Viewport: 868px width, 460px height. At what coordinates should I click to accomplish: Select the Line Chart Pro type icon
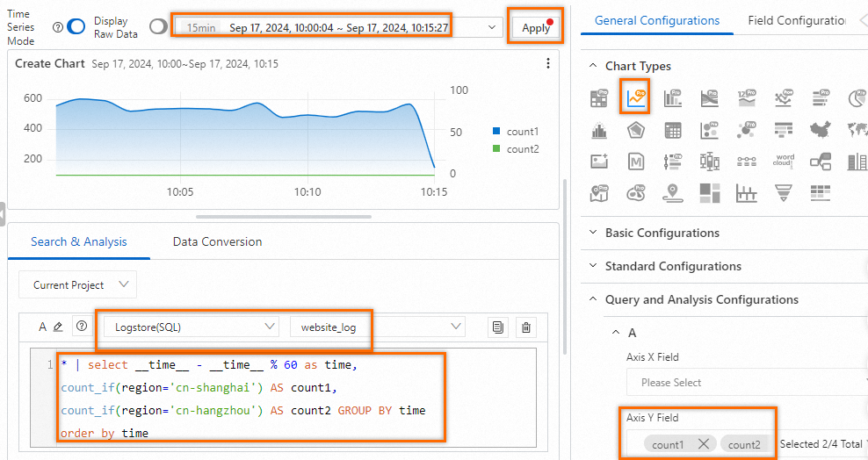(x=635, y=97)
